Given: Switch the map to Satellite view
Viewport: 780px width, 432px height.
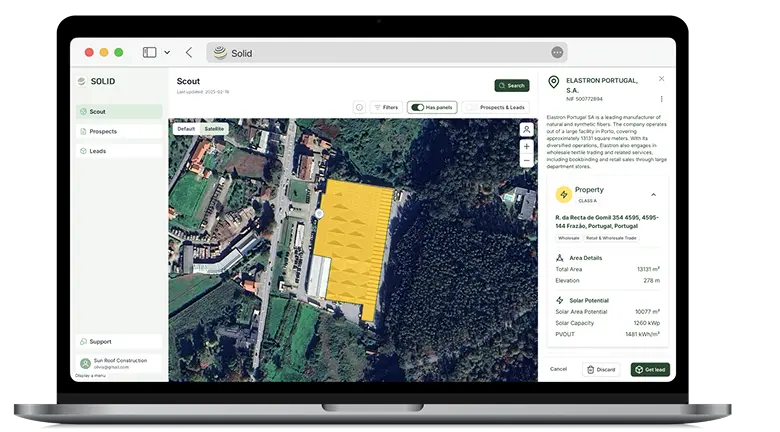Looking at the screenshot, I should tap(214, 129).
